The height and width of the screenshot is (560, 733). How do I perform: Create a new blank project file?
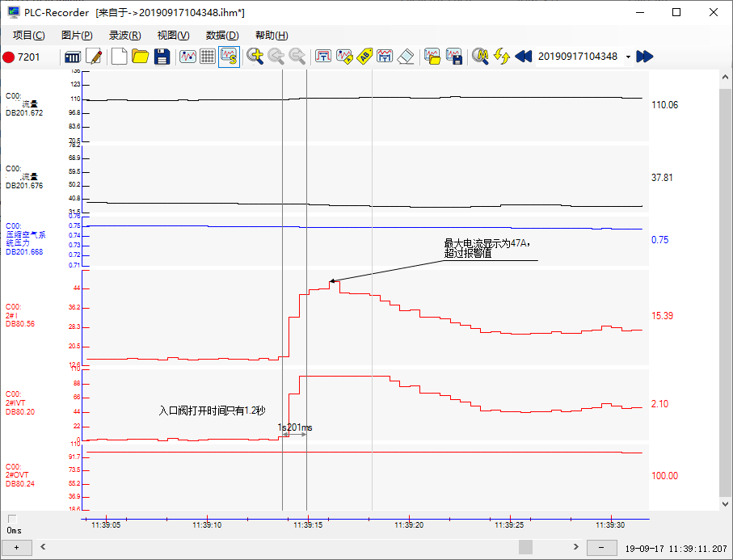pos(120,57)
